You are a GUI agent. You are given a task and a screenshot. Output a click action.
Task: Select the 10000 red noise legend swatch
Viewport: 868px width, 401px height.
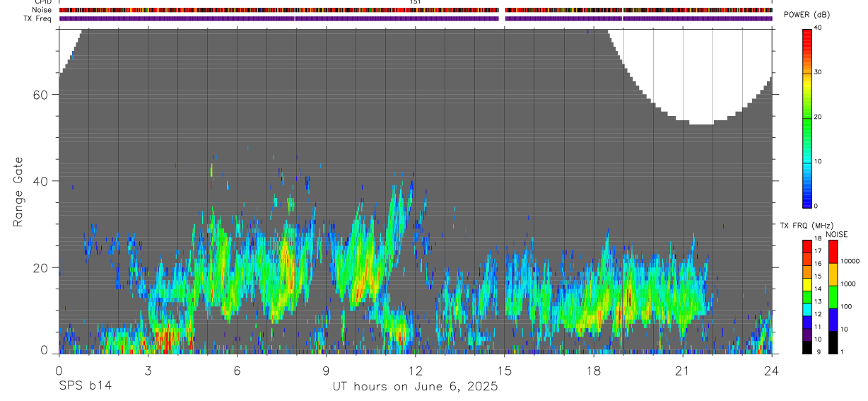(x=833, y=252)
